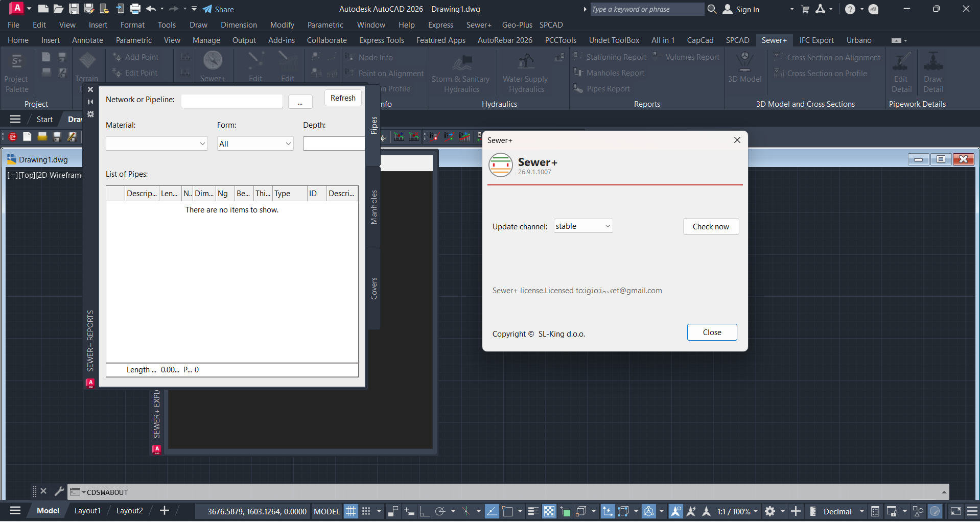Click the Terrain ribbon icon
The height and width of the screenshot is (522, 980).
click(87, 61)
